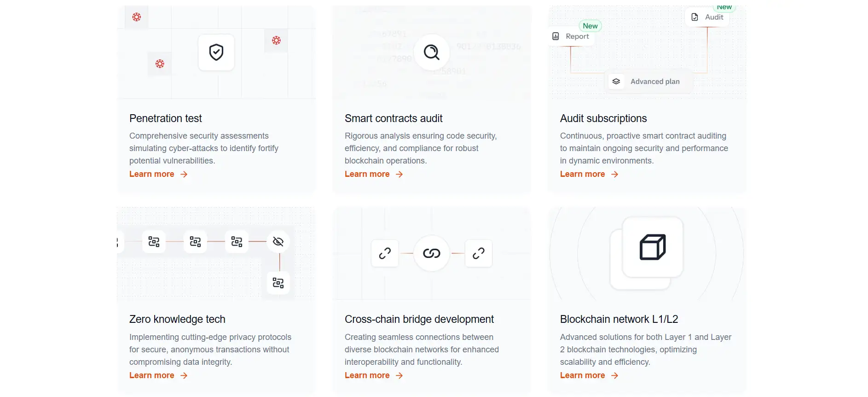Click the 3D cube blockchain icon

coord(652,247)
